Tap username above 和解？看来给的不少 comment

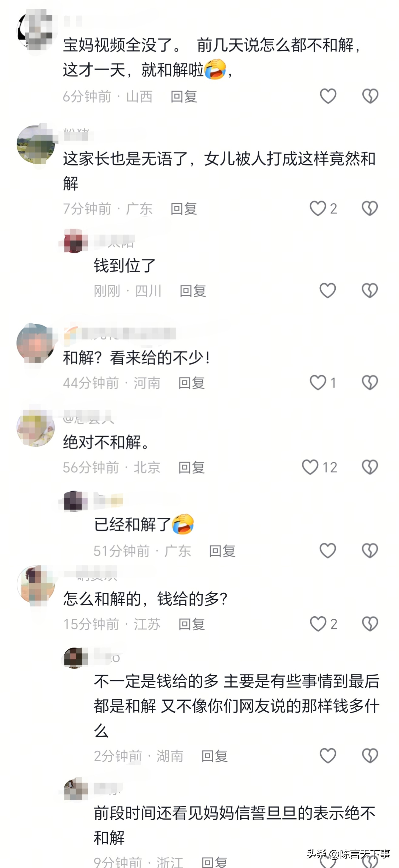120,334
